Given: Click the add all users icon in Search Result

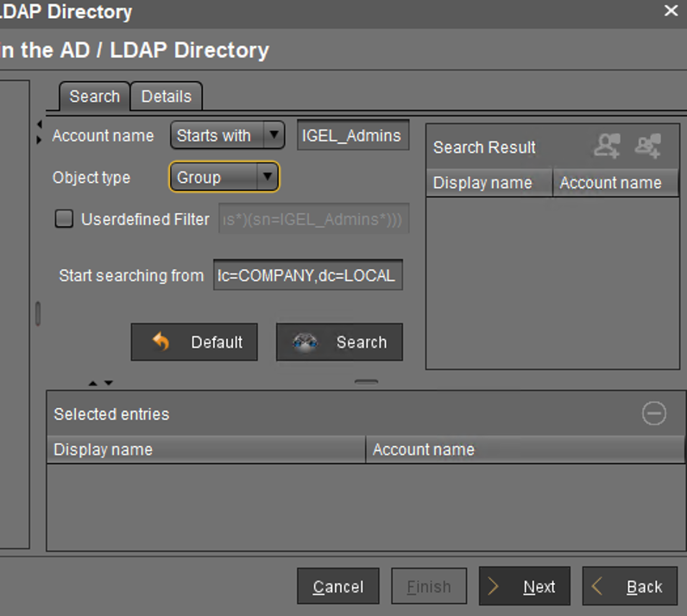Looking at the screenshot, I should (x=648, y=146).
